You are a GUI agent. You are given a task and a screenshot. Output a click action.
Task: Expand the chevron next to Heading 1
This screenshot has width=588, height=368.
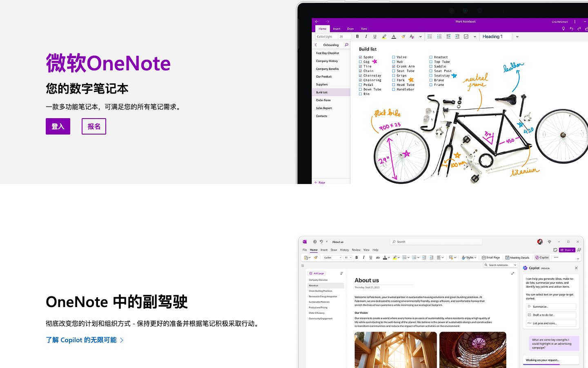(x=517, y=36)
